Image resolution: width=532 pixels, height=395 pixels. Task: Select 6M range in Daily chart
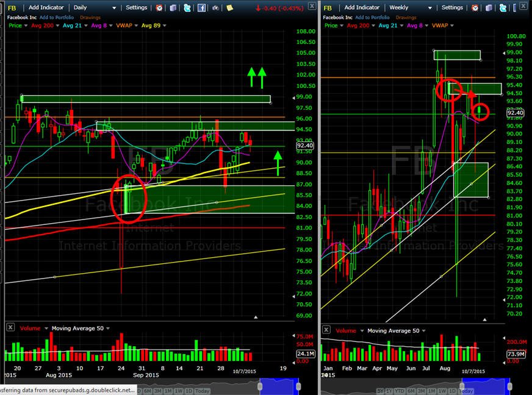click(147, 391)
